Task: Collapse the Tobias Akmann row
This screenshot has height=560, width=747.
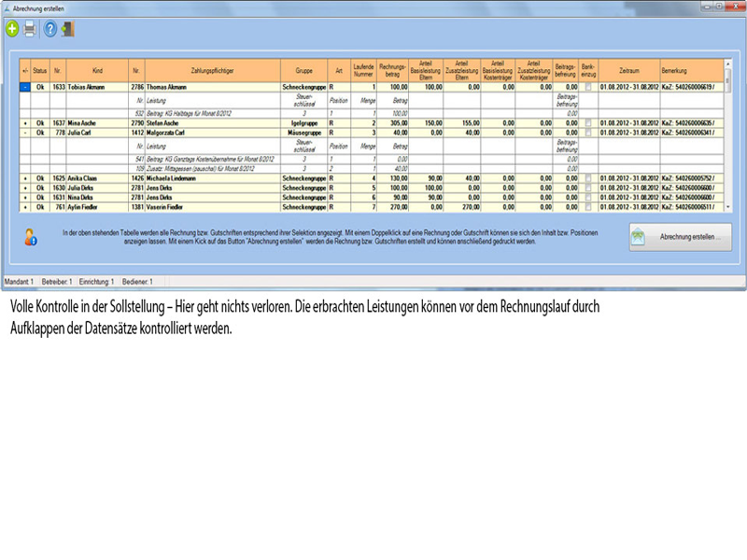Action: pyautogui.click(x=24, y=87)
